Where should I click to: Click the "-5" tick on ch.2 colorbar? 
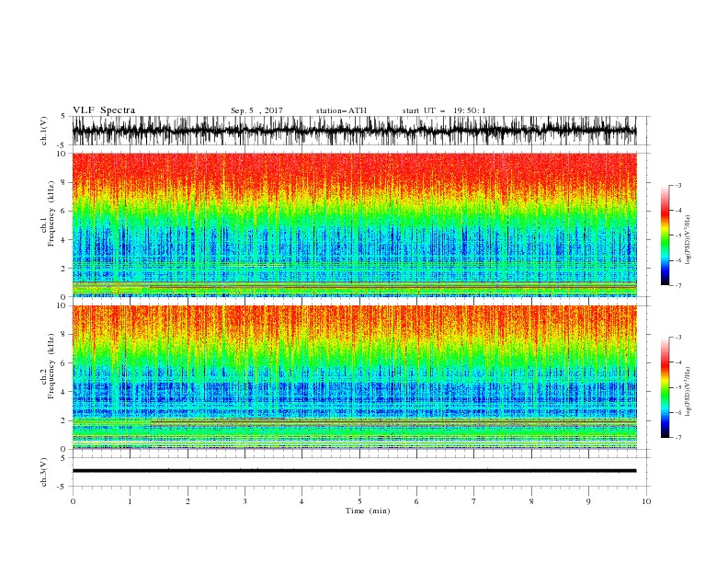tap(677, 387)
